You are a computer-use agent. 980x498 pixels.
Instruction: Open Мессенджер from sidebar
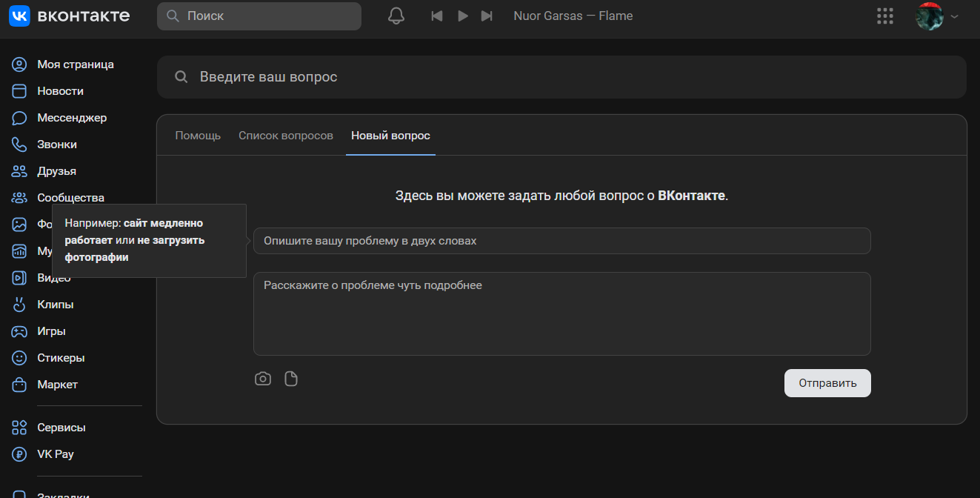tap(73, 118)
